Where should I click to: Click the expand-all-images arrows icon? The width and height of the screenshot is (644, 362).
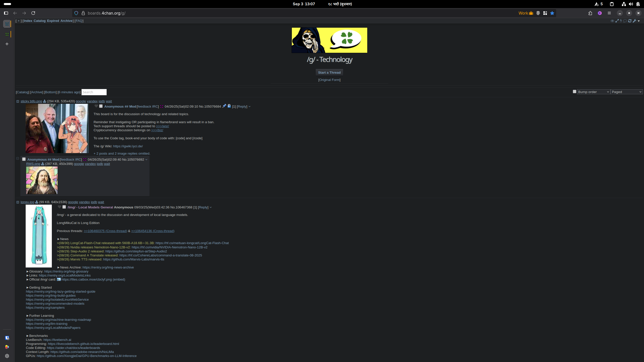point(617,21)
